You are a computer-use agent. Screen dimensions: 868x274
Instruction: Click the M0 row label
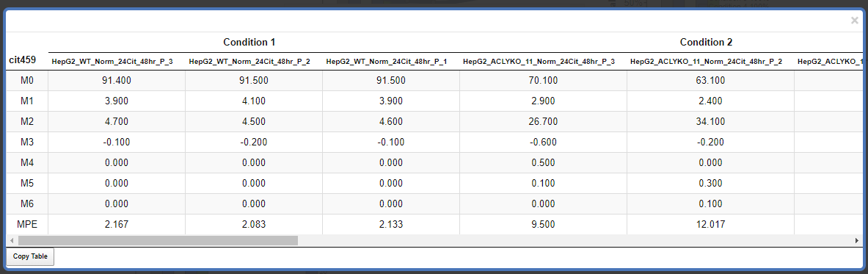pos(27,80)
